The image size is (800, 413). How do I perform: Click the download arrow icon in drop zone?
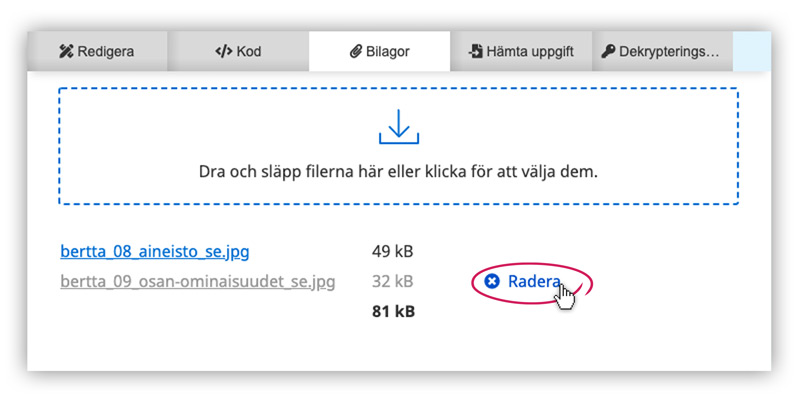point(397,126)
